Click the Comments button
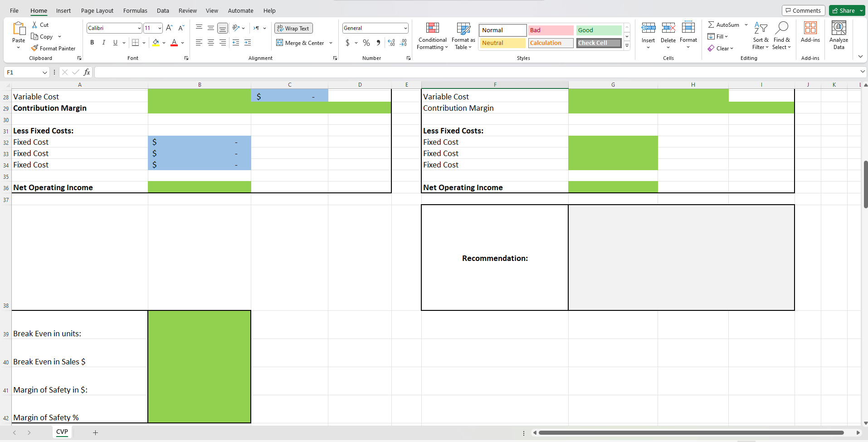868x442 pixels. click(x=803, y=10)
